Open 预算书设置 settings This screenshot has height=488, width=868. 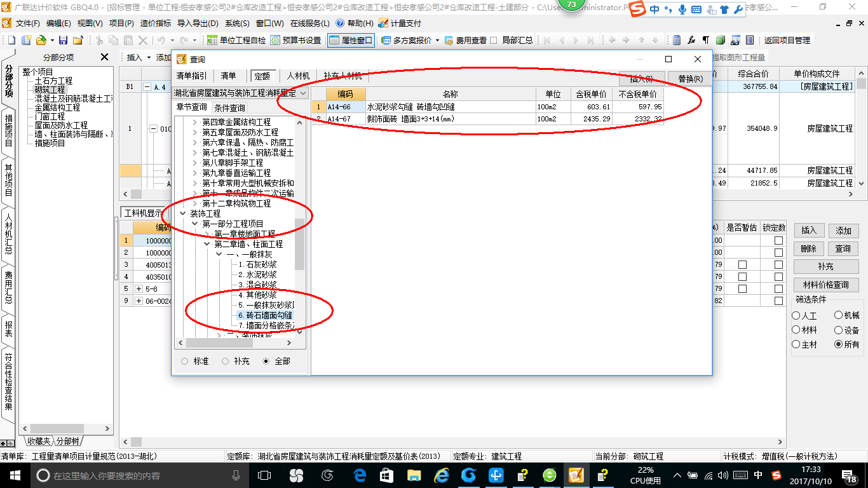pos(295,40)
